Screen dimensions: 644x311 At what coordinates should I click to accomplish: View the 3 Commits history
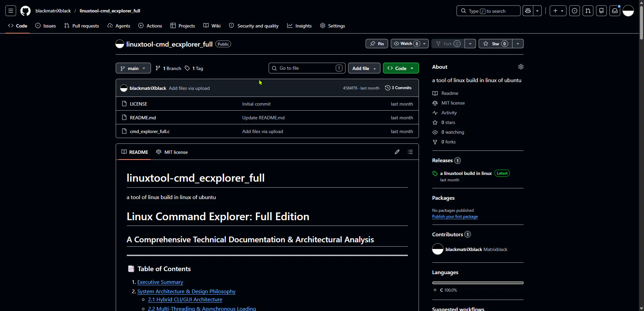click(x=398, y=88)
